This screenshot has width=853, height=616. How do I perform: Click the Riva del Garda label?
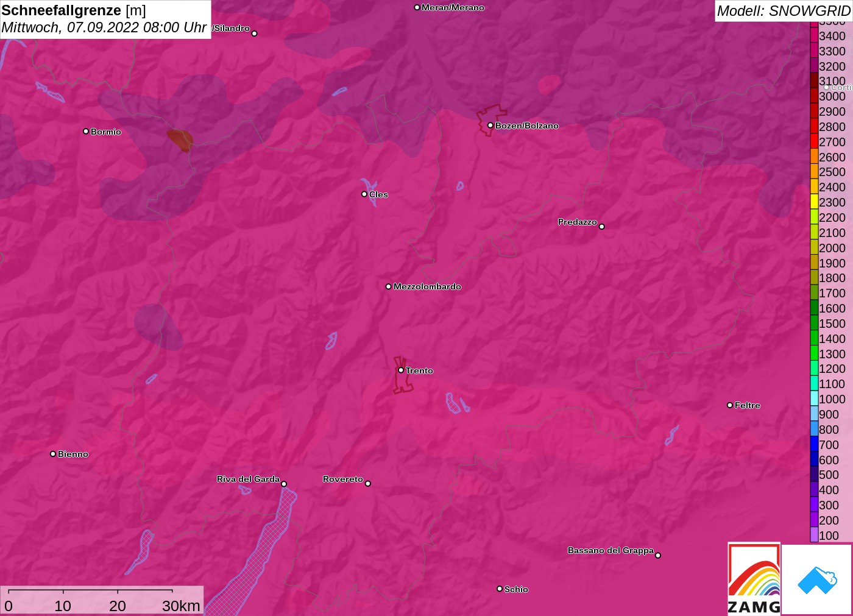pos(248,479)
